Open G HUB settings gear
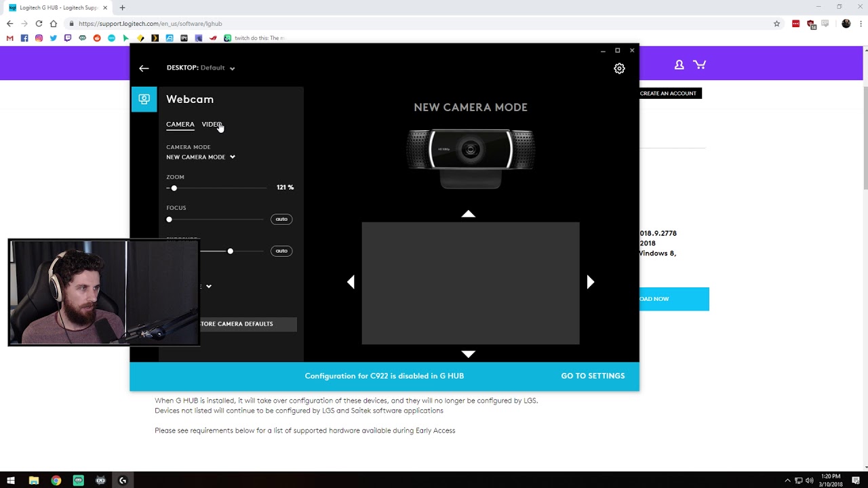The image size is (868, 488). click(x=619, y=68)
